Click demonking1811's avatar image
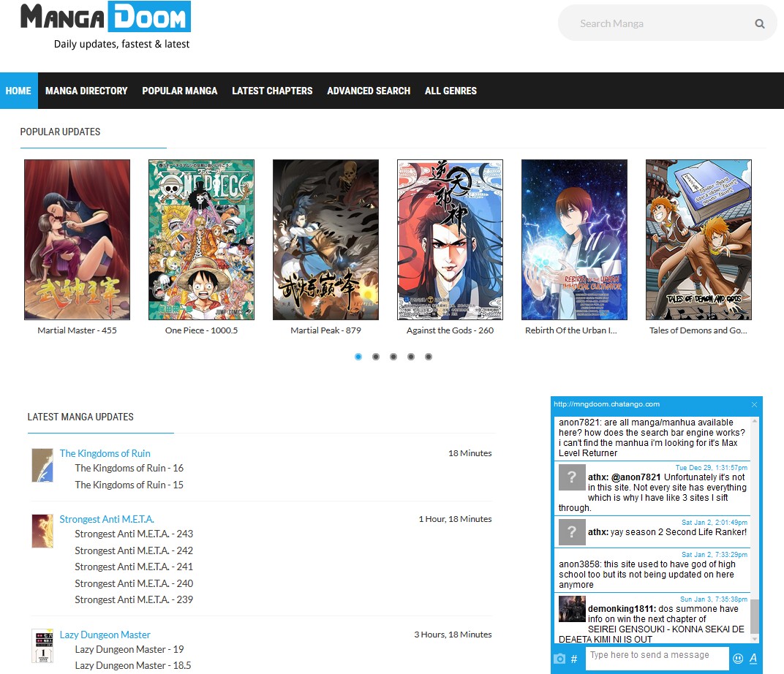This screenshot has height=674, width=784. point(572,608)
